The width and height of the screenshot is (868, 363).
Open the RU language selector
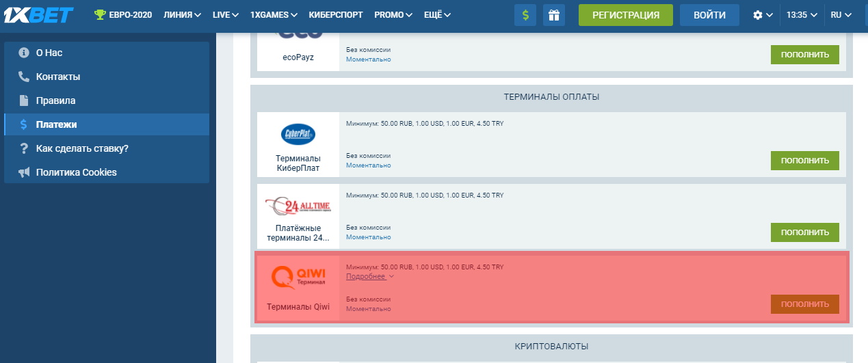coord(841,14)
